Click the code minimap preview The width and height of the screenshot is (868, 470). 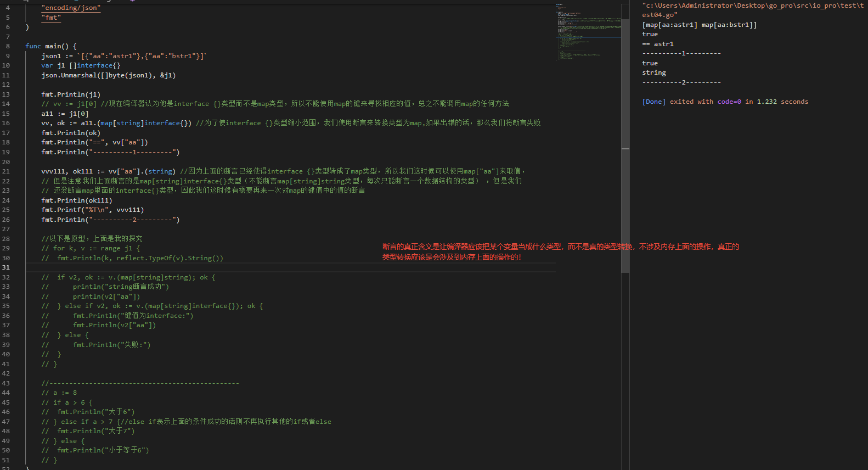(x=588, y=32)
